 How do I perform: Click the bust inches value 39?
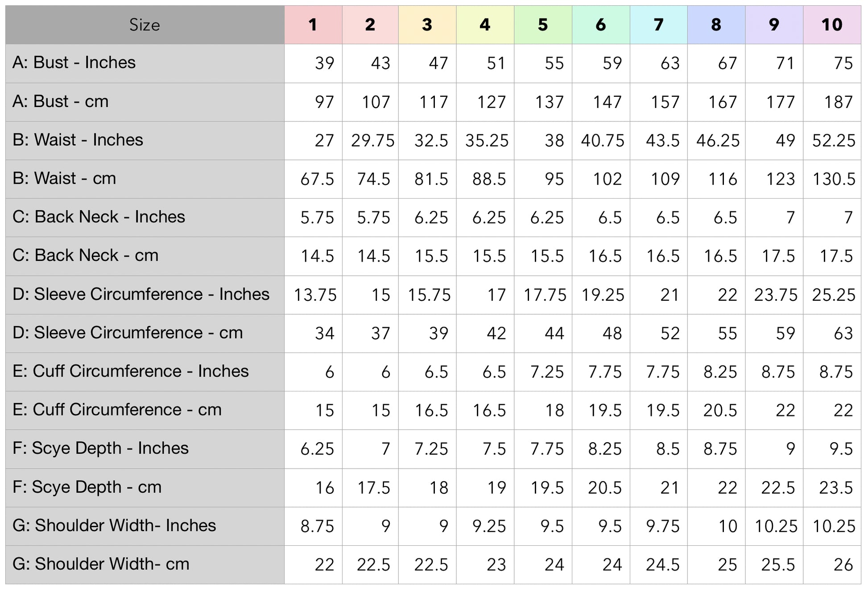pos(324,63)
